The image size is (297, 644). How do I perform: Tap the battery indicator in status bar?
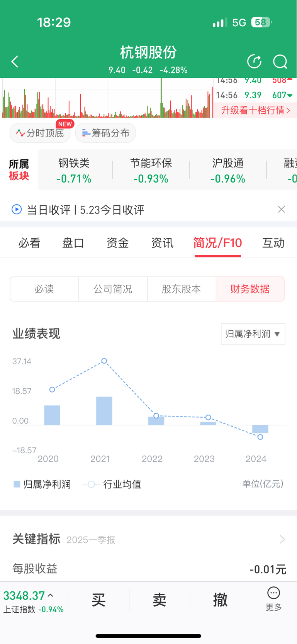[261, 22]
